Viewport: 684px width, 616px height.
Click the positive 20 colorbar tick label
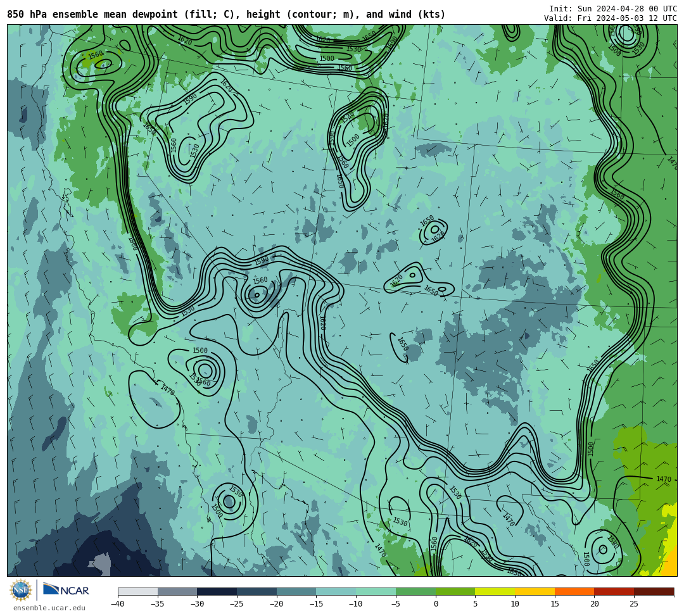595,604
